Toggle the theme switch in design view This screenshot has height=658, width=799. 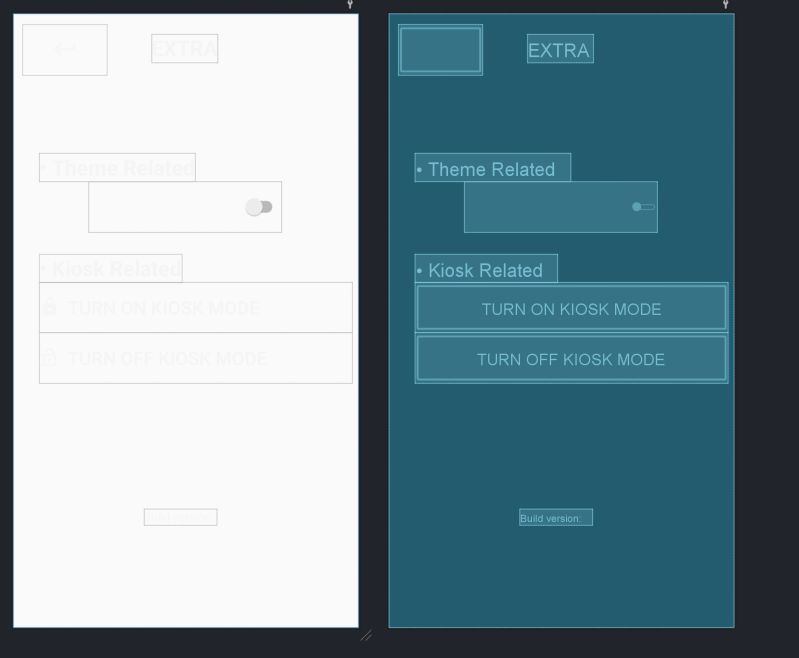click(x=259, y=207)
